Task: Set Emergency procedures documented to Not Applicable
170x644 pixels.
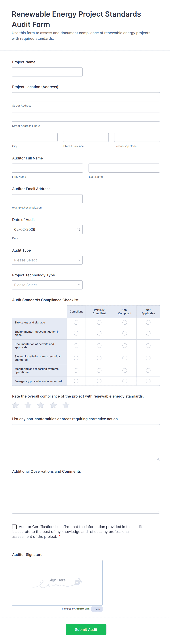Action: click(148, 381)
